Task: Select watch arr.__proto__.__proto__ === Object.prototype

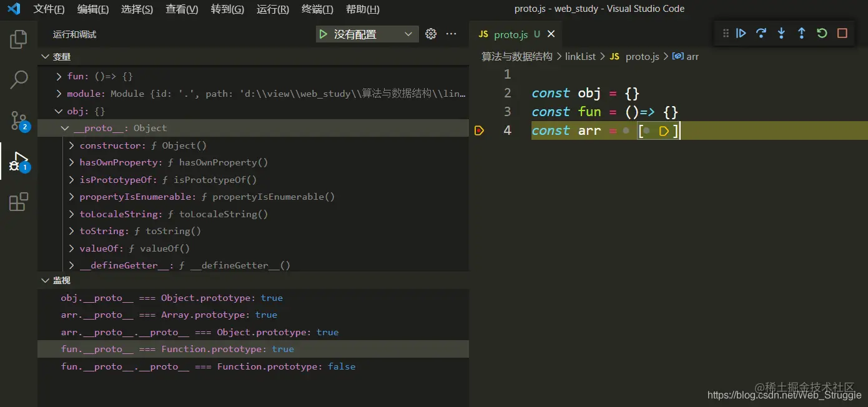Action: coord(253,332)
